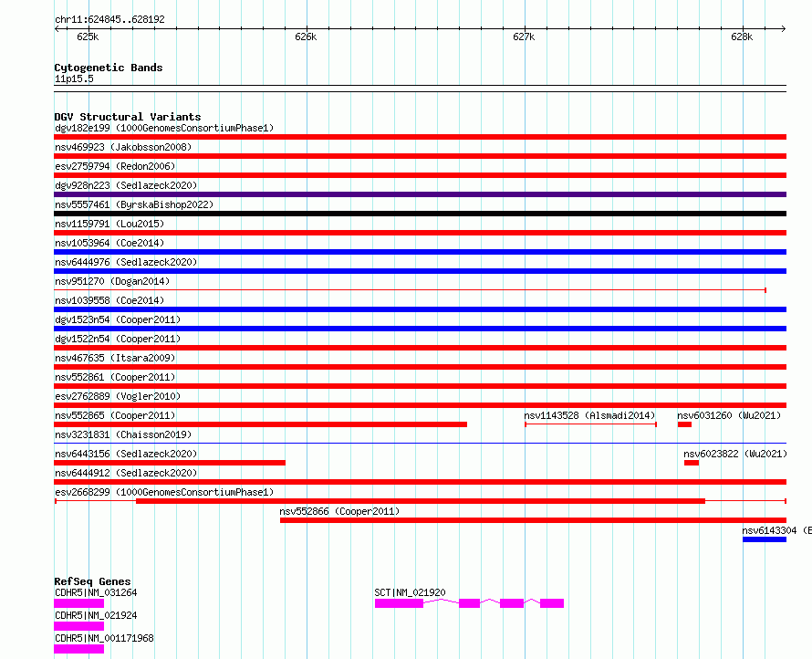The image size is (812, 659).
Task: Click the DGV Structural Variants track title
Action: [128, 117]
